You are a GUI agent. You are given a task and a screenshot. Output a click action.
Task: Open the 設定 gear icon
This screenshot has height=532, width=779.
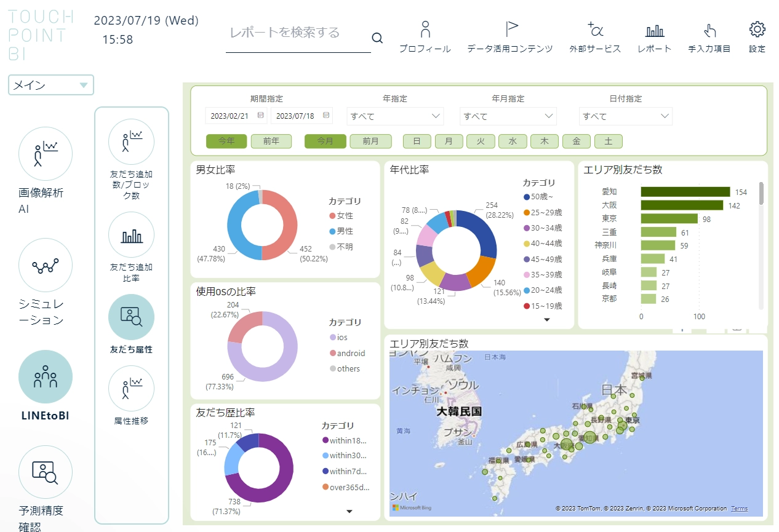click(x=757, y=30)
